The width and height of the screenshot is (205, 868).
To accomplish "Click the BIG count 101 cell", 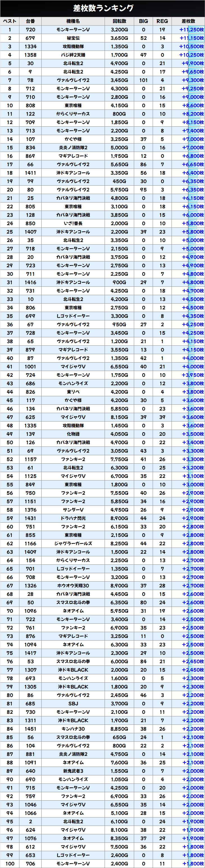I will pyautogui.click(x=143, y=80).
